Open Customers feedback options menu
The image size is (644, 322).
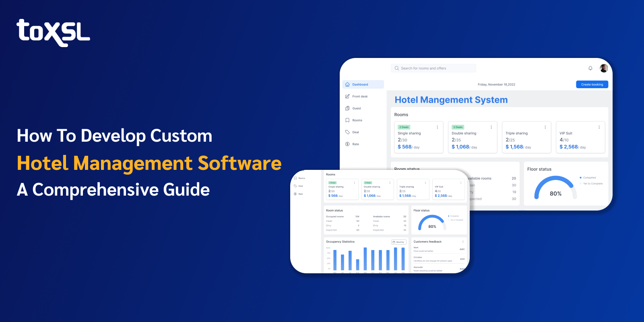point(463,242)
